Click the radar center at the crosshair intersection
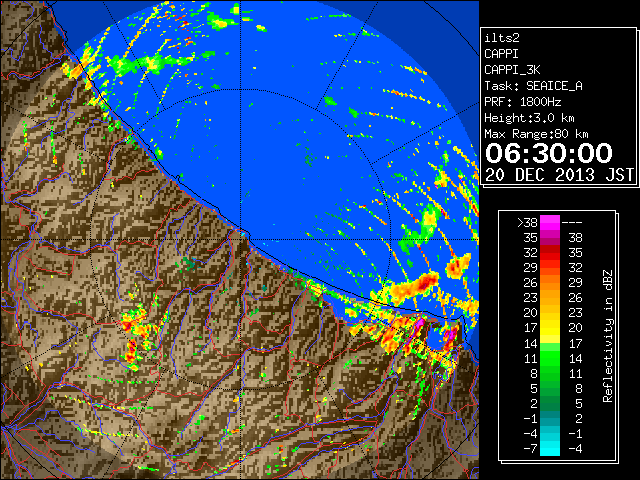The image size is (640, 480). tap(241, 239)
